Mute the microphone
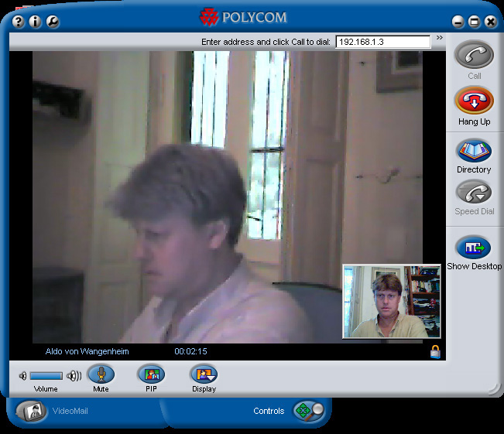Viewport: 504px width, 434px height. click(101, 374)
